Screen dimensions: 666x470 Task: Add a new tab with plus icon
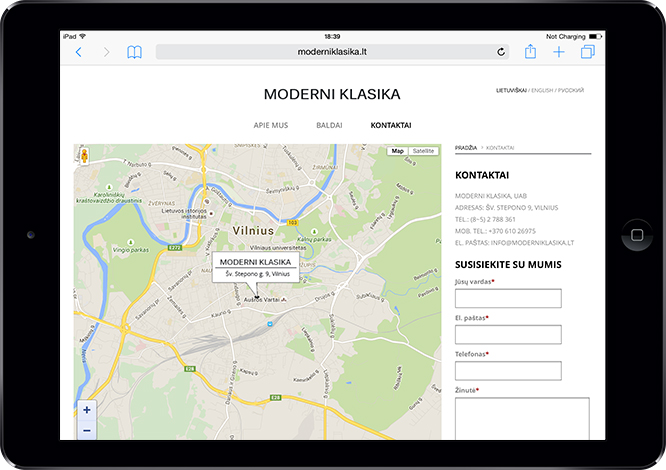point(559,52)
